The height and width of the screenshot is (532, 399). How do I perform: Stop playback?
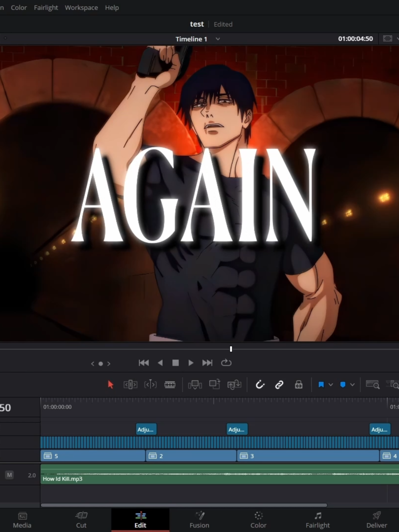click(x=176, y=363)
